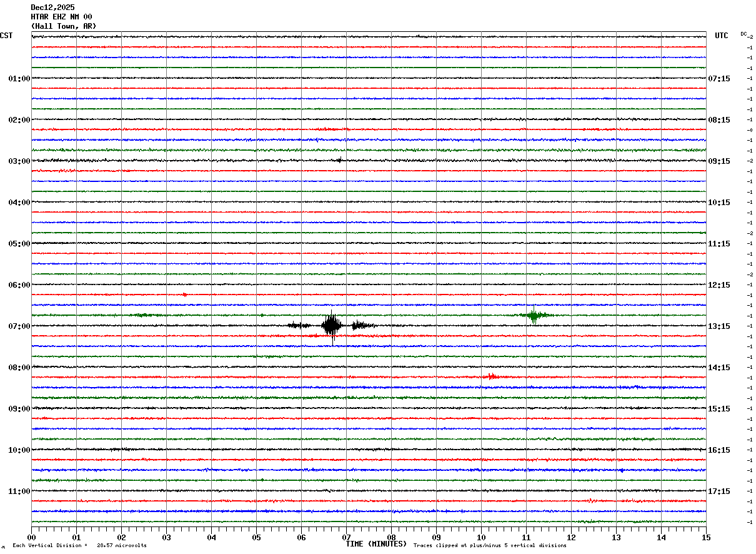This screenshot has height=554, width=756.
Task: Select the 01:00 CST time label
Action: (19, 79)
